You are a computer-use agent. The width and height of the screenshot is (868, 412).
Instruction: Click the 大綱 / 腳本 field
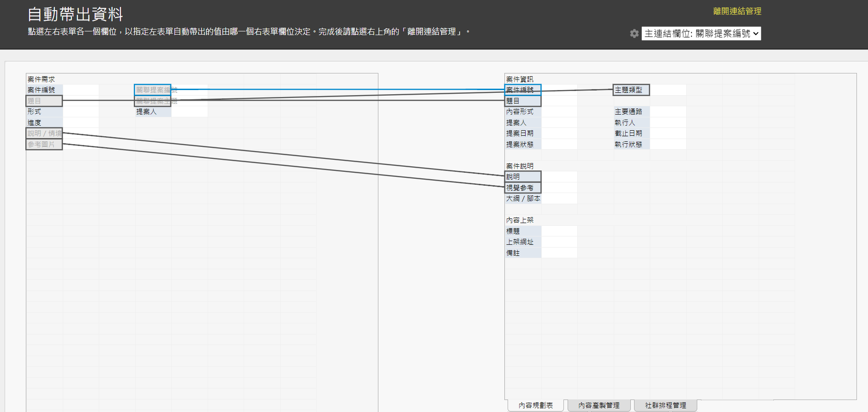tap(523, 199)
